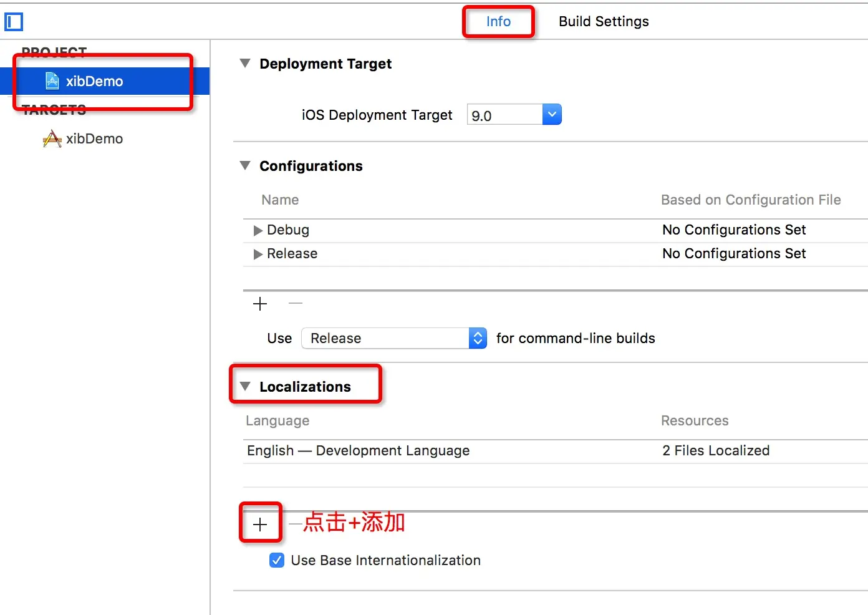Screen dimensions: 868x615
Task: Add a new configuration with plus
Action: (x=260, y=304)
